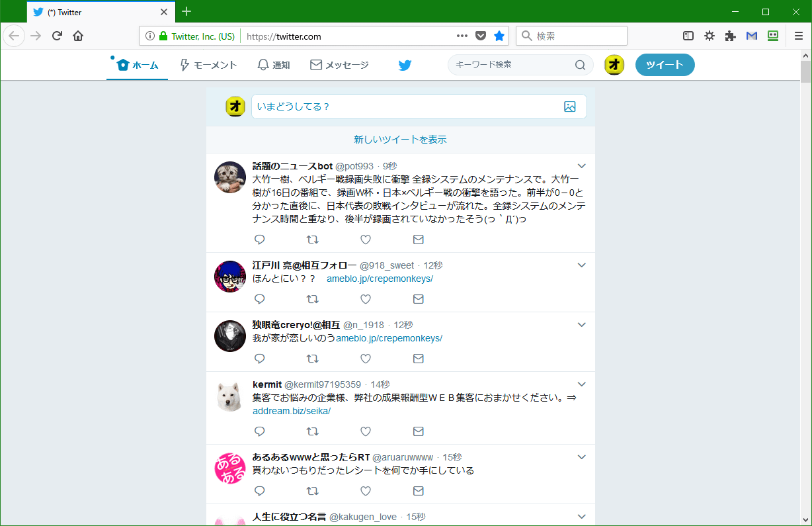Click the Firefox 検索 search box

pyautogui.click(x=571, y=36)
